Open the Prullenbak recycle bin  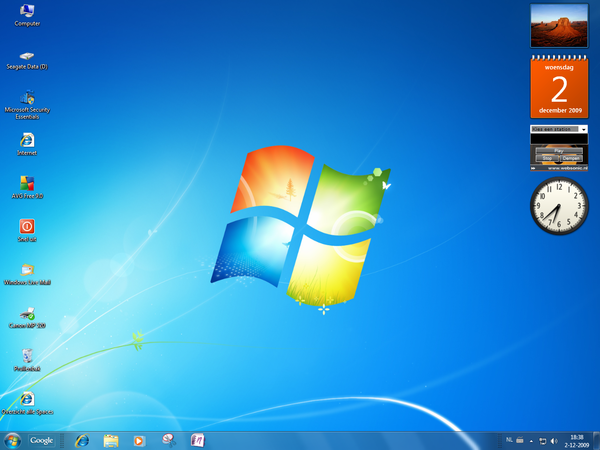point(27,360)
